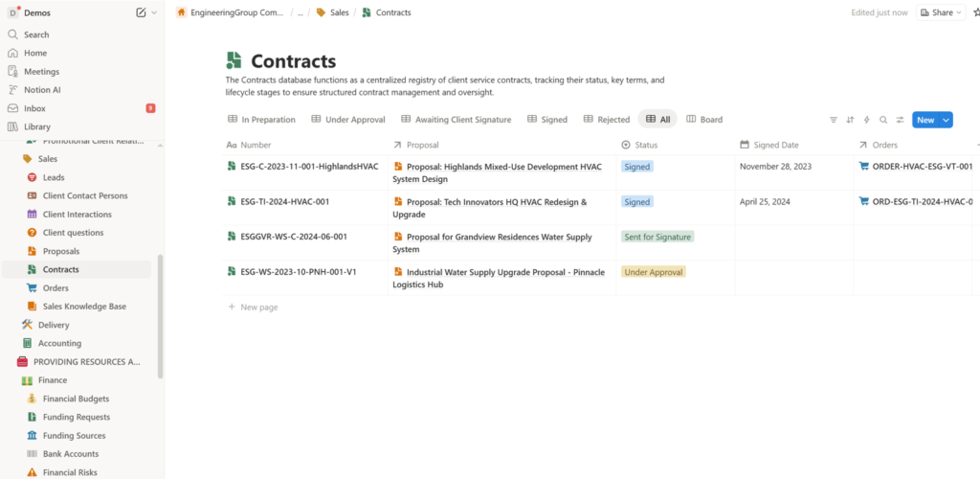Viewport: 980px width, 479px height.
Task: Open view settings sliders icon
Action: click(x=899, y=120)
